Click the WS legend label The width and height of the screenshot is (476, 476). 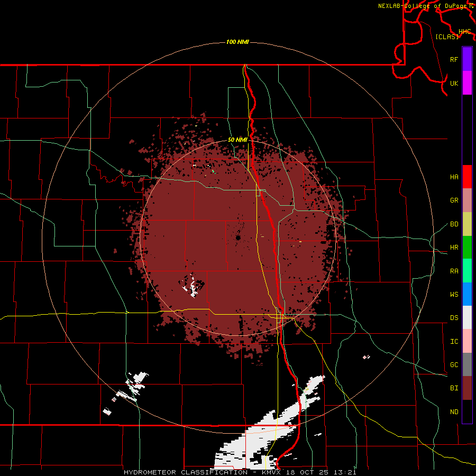click(454, 294)
